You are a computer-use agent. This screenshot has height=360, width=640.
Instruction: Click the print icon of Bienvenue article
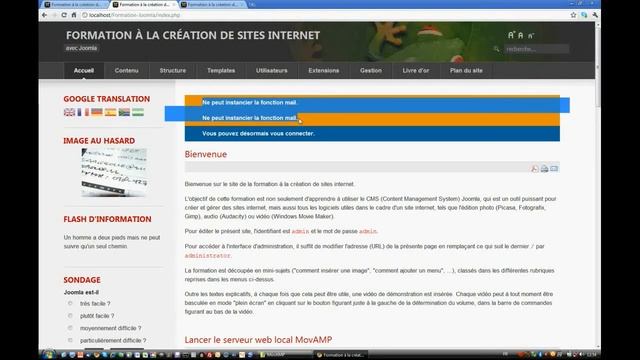coord(544,169)
